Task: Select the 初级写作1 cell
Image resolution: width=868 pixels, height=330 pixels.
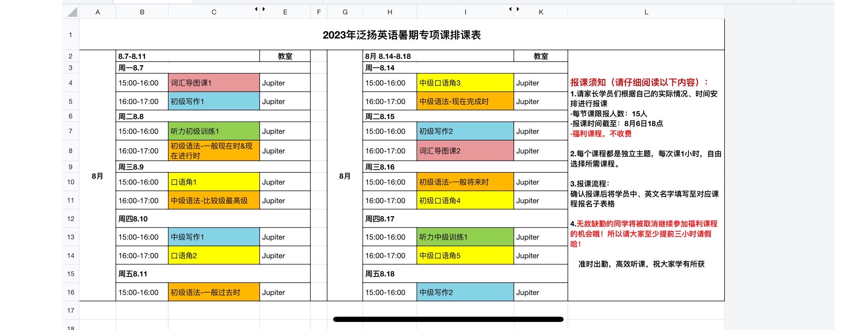Action: pos(214,101)
